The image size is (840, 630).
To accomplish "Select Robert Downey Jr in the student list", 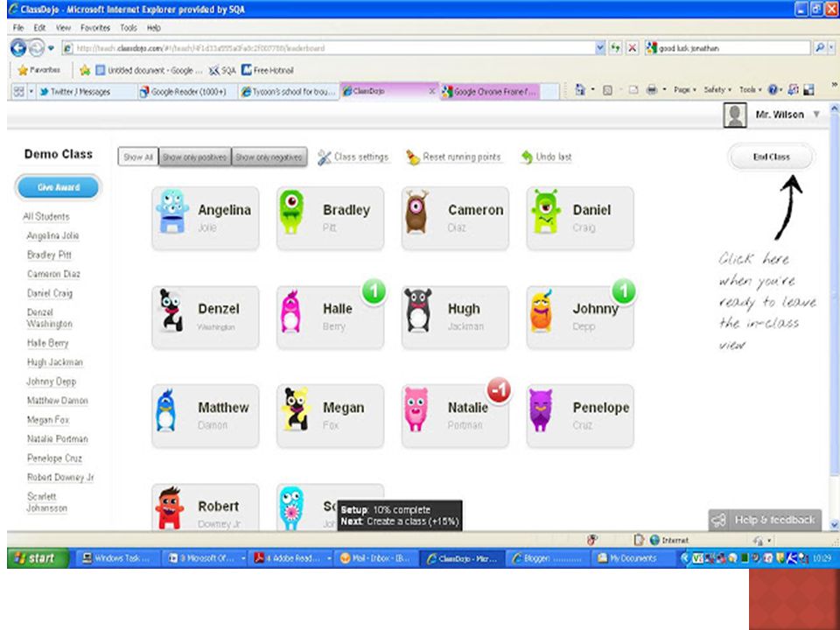I will click(60, 478).
